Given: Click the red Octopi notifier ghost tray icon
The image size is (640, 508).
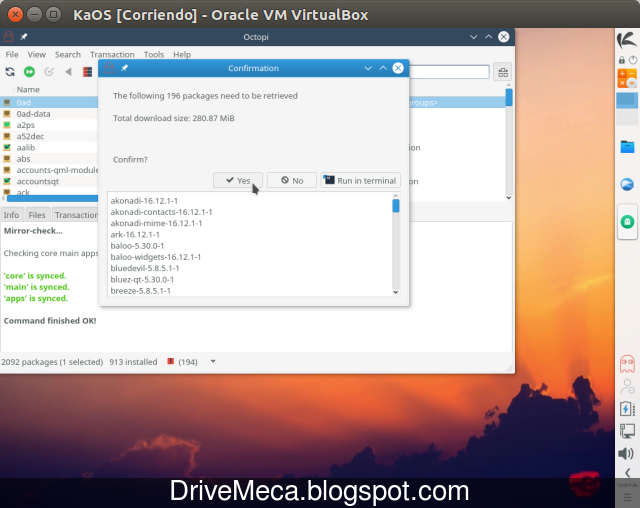Looking at the screenshot, I should (x=627, y=364).
